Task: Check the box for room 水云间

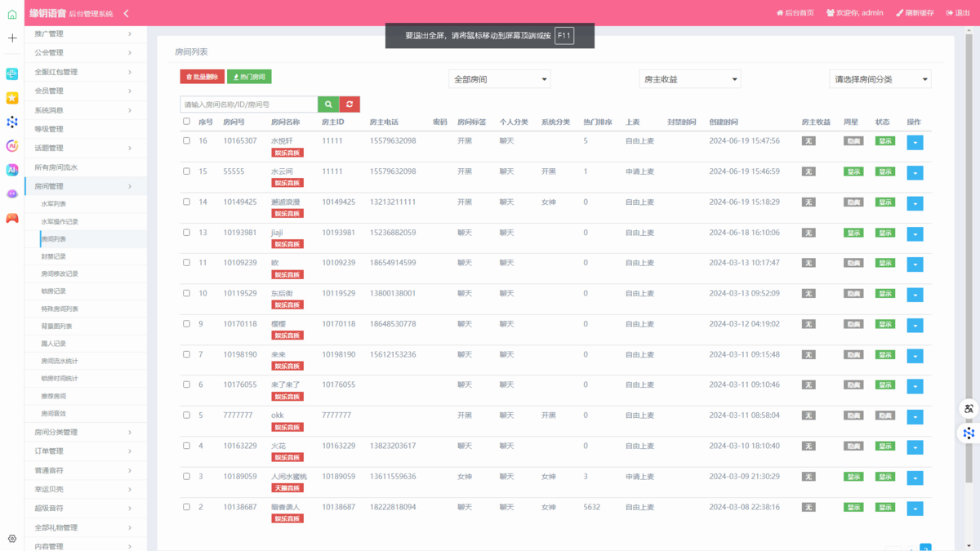Action: (x=186, y=171)
